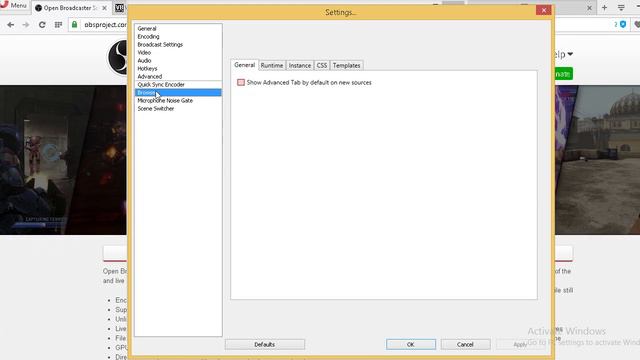Toggle Show Advanced Tab by default checkbox
This screenshot has height=360, width=640.
(241, 82)
